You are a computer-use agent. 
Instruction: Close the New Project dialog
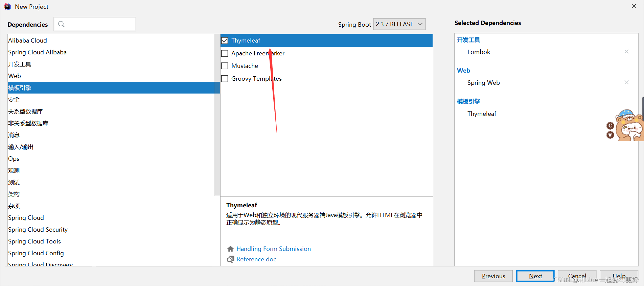coord(634,6)
